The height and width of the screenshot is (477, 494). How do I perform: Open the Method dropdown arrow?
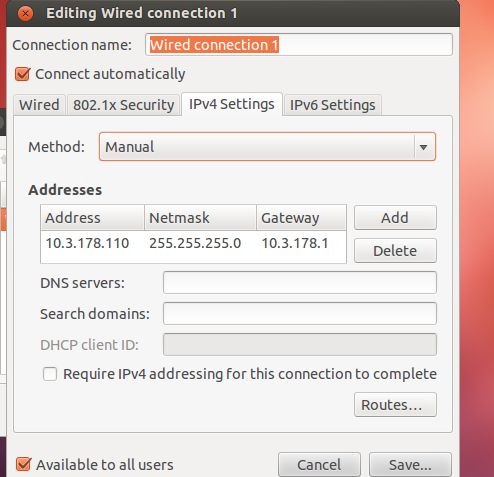click(x=424, y=147)
